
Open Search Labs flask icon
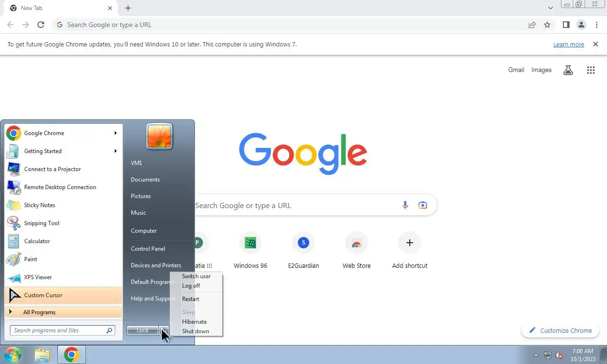click(x=568, y=70)
